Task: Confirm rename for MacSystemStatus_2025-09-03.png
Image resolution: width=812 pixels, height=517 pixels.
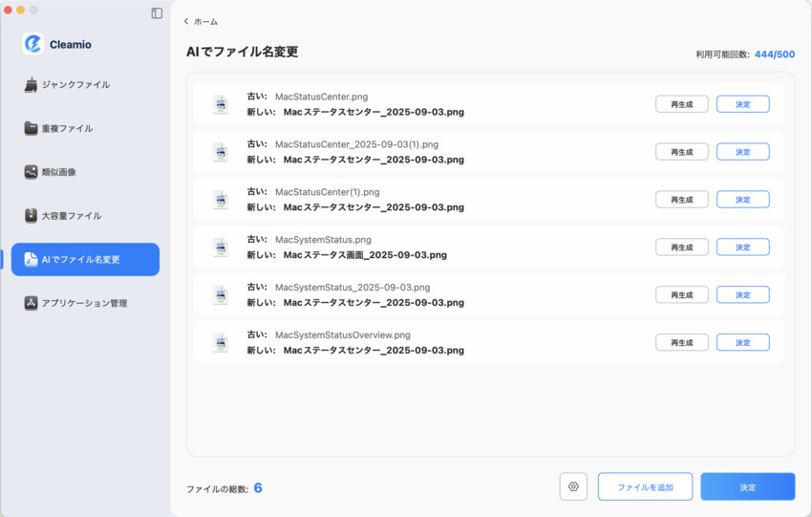Action: (742, 294)
